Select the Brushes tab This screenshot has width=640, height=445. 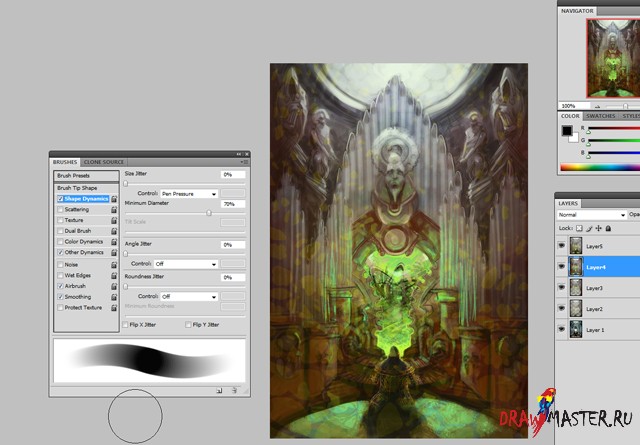(x=65, y=162)
